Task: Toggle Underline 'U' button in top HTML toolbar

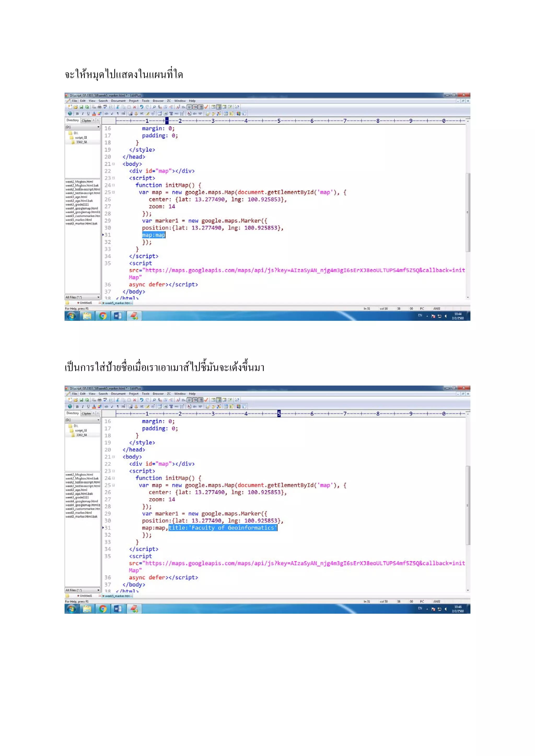Action: pos(88,114)
